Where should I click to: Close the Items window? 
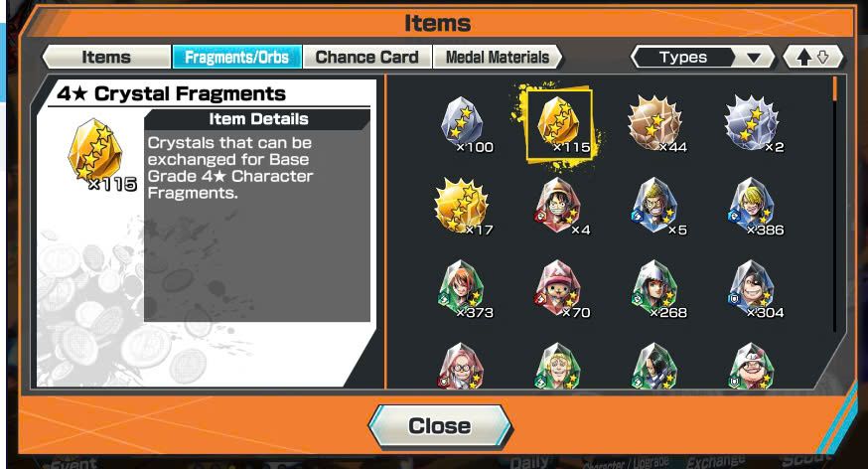click(x=440, y=426)
